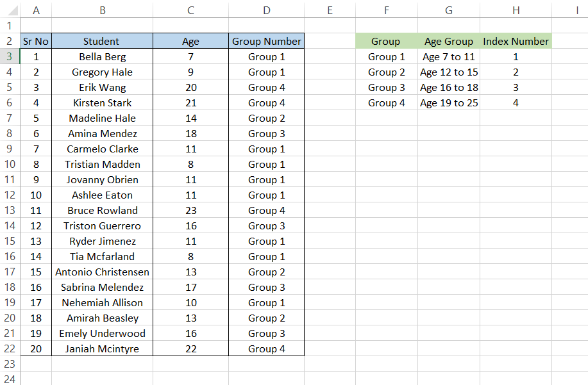The image size is (588, 385).
Task: Select Janiah Mcintyre's Group 4 cell
Action: [x=266, y=348]
